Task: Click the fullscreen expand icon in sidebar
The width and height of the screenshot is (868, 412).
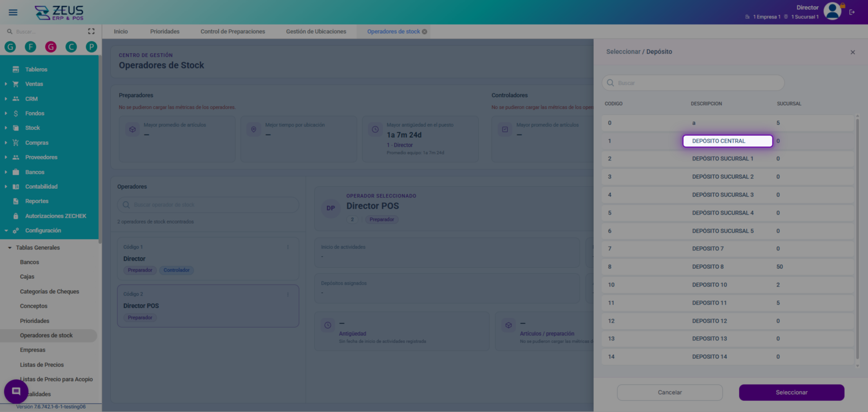Action: [x=91, y=31]
